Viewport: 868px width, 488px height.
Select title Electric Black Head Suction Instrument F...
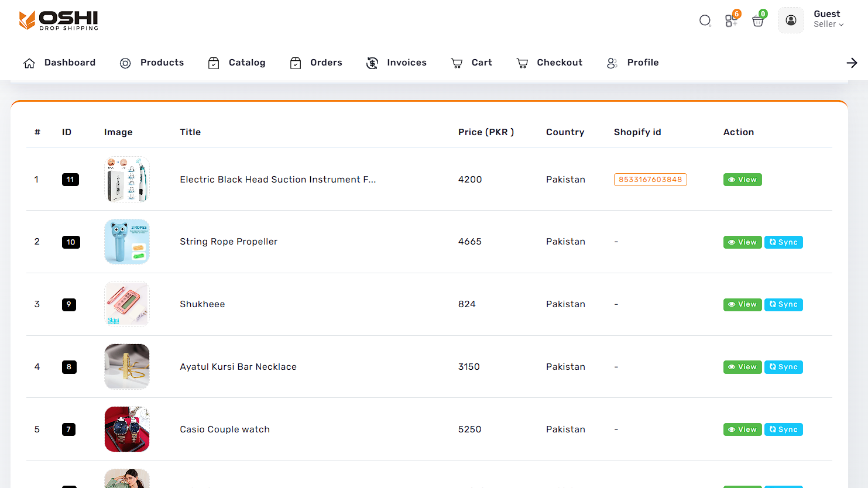[x=278, y=180]
